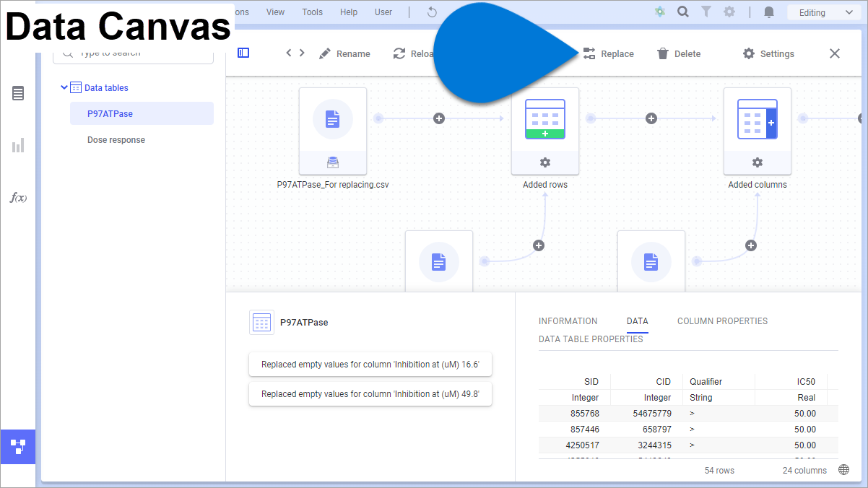Open the gear on the Added columns node

pos(758,162)
